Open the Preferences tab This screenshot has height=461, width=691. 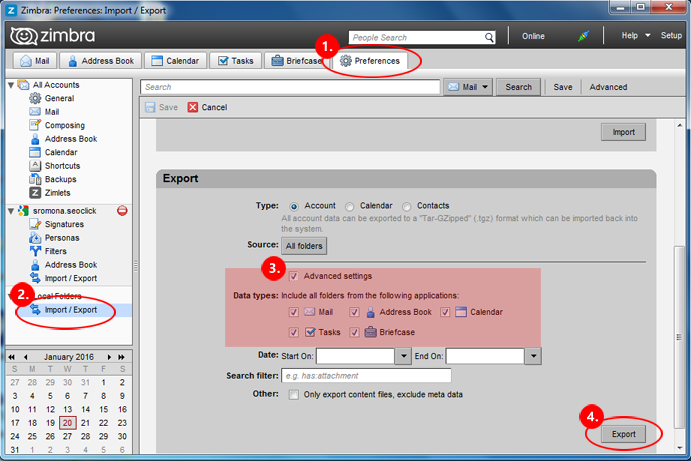pyautogui.click(x=369, y=60)
